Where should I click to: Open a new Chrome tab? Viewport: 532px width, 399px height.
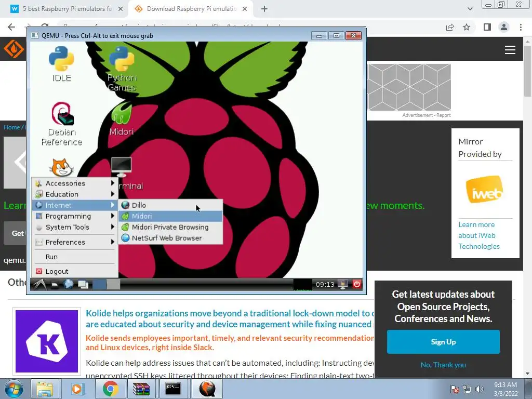pos(264,9)
